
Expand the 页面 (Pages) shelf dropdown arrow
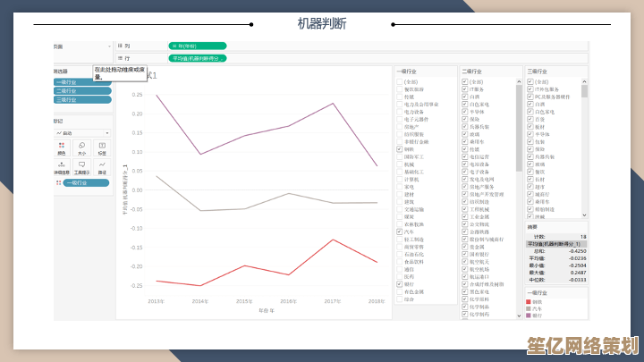pyautogui.click(x=109, y=46)
